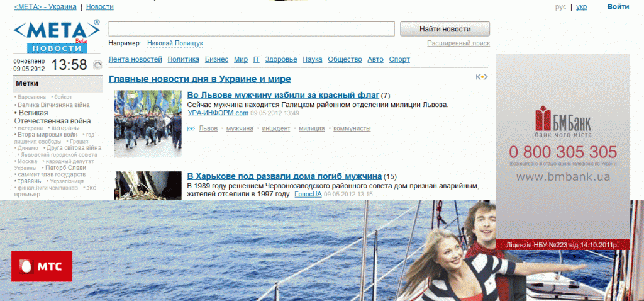Click the ветераны tag in Метки
Viewport: 644px width, 301px height.
coord(65,128)
